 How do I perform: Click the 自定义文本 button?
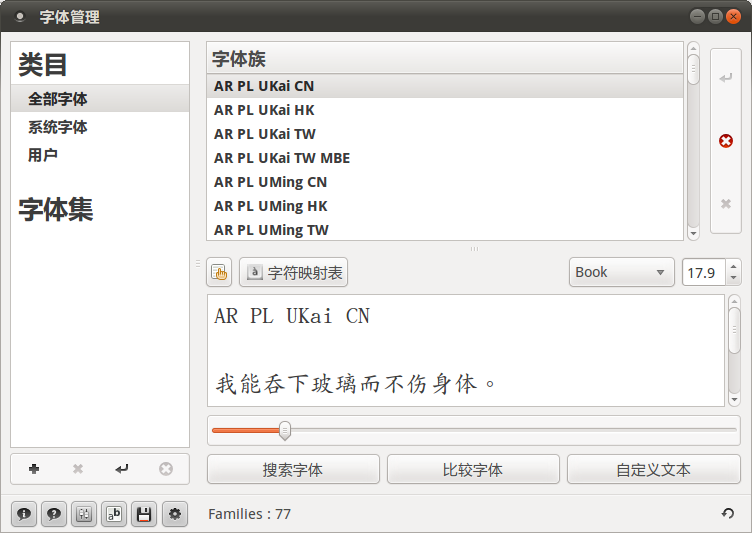(x=654, y=469)
